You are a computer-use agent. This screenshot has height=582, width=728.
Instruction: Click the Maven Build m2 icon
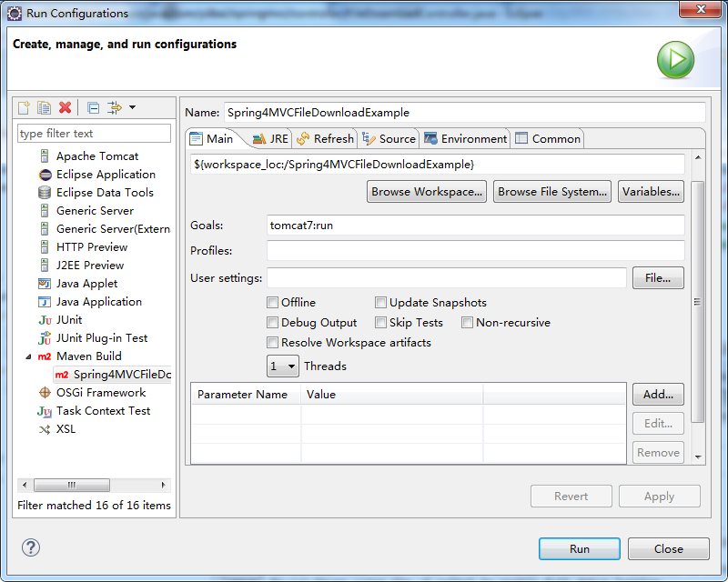(x=45, y=356)
